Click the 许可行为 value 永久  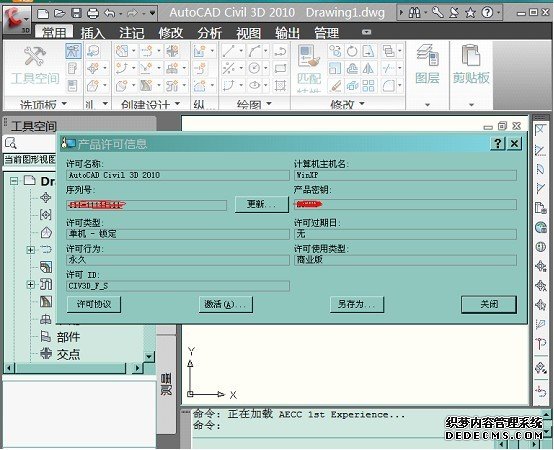178,260
